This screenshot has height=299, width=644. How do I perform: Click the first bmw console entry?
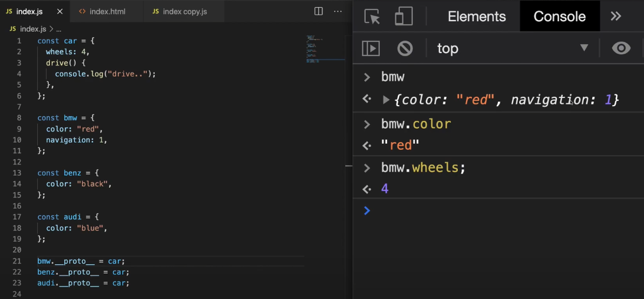392,77
